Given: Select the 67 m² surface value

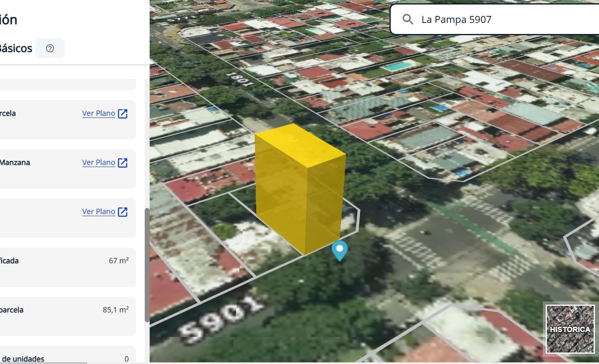Looking at the screenshot, I should coord(119,260).
